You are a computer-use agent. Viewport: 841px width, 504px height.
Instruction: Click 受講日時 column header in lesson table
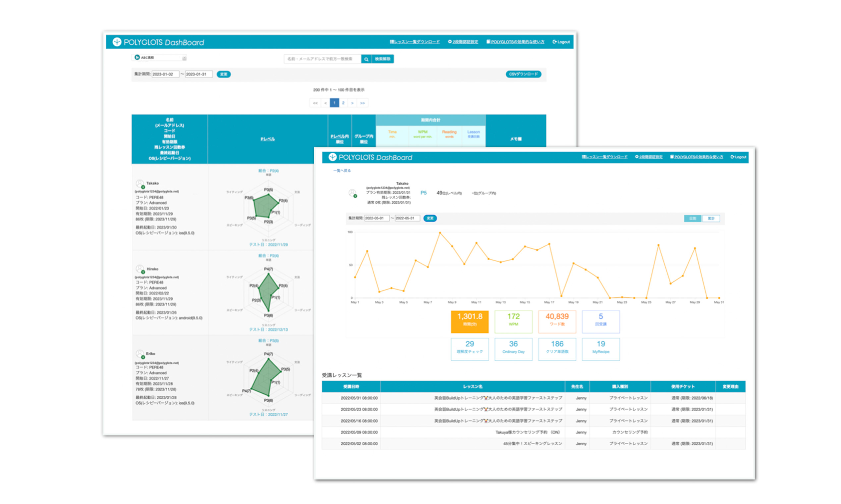[x=351, y=386]
